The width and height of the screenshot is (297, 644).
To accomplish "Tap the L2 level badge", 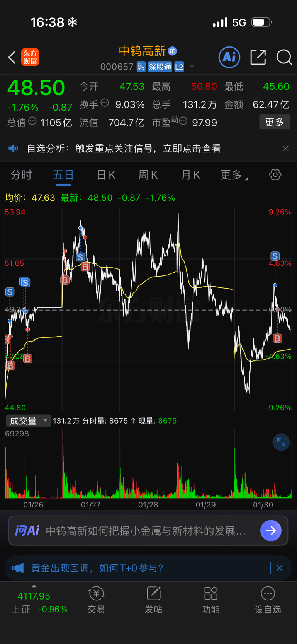I will (x=179, y=67).
